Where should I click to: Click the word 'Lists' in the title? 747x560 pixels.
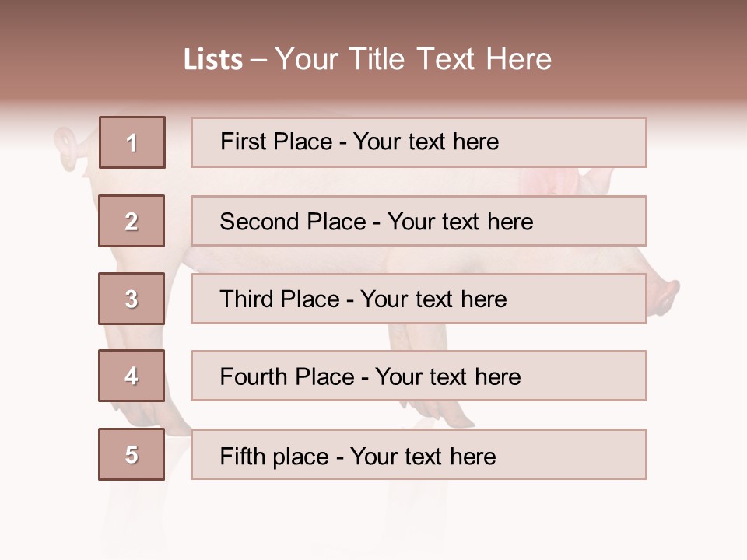tap(213, 60)
